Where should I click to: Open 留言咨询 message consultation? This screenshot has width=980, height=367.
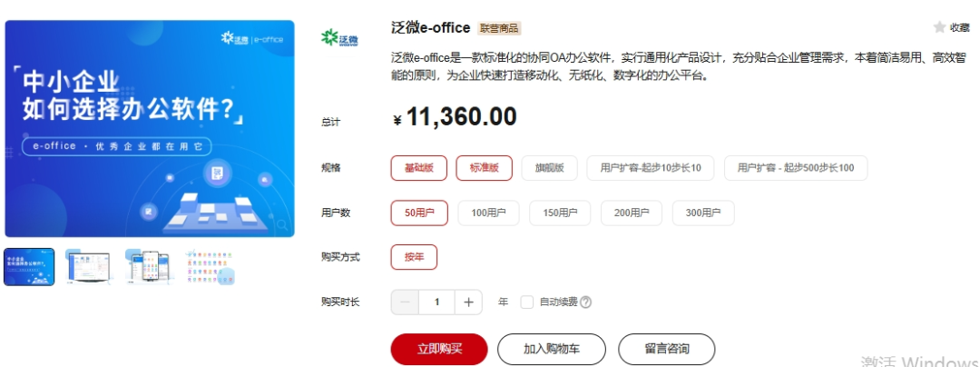tap(667, 349)
